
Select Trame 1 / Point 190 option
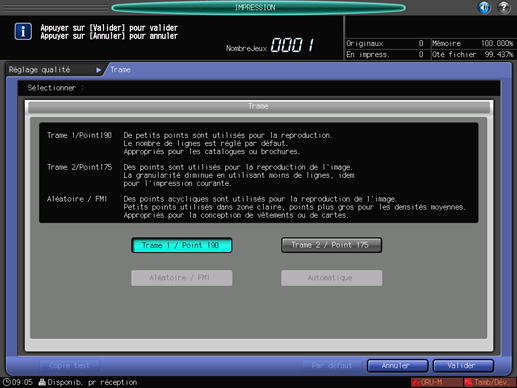click(x=182, y=245)
